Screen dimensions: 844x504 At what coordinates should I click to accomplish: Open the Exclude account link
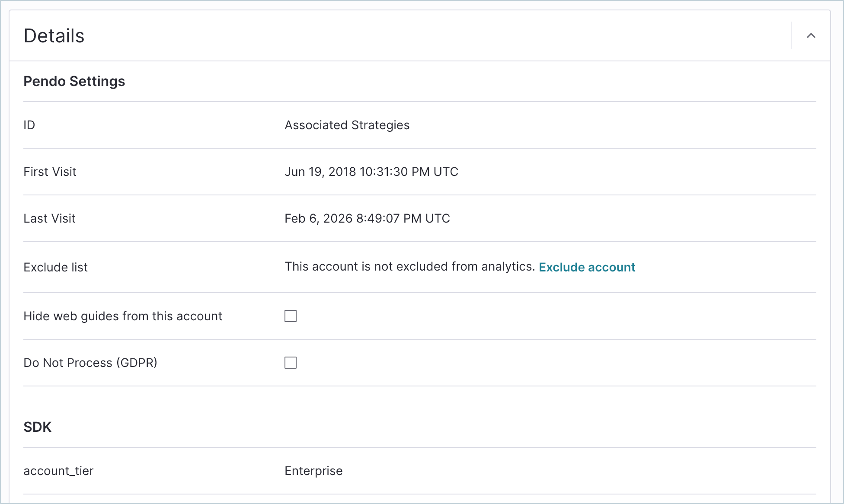587,267
